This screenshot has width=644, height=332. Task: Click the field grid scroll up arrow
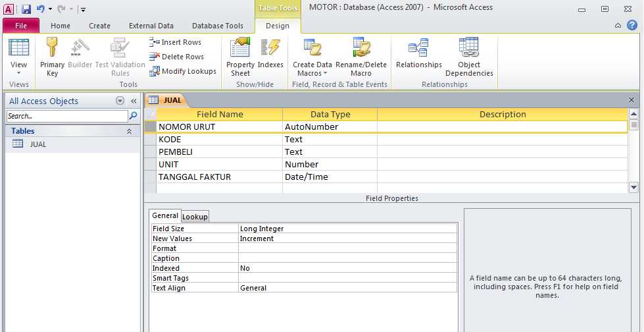click(633, 114)
